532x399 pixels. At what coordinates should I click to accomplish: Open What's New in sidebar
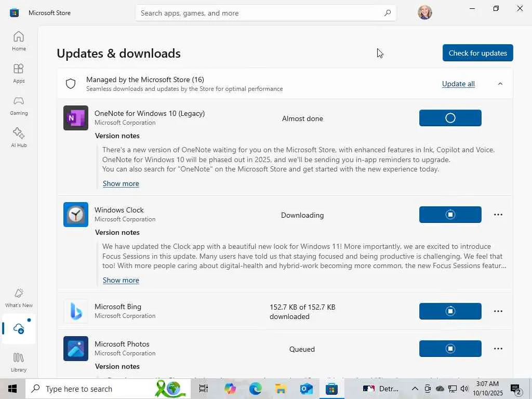19,298
